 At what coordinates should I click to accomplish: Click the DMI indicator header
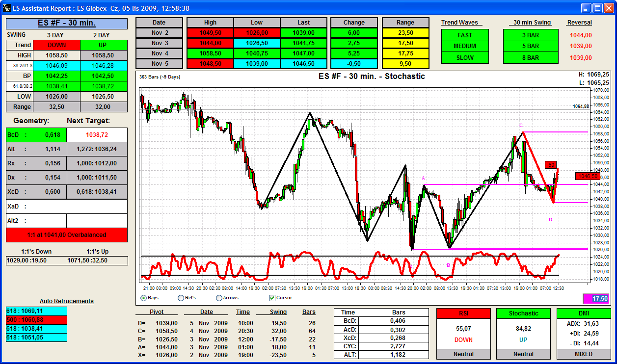[584, 313]
